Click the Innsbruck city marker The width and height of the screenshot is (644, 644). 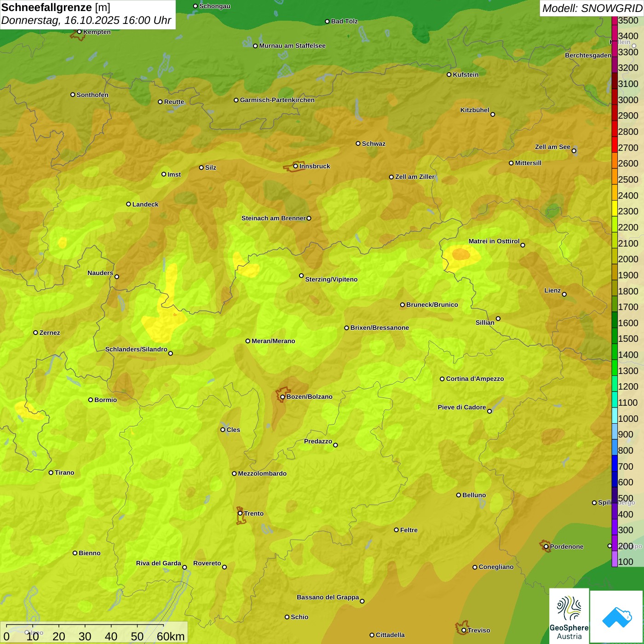click(x=295, y=166)
